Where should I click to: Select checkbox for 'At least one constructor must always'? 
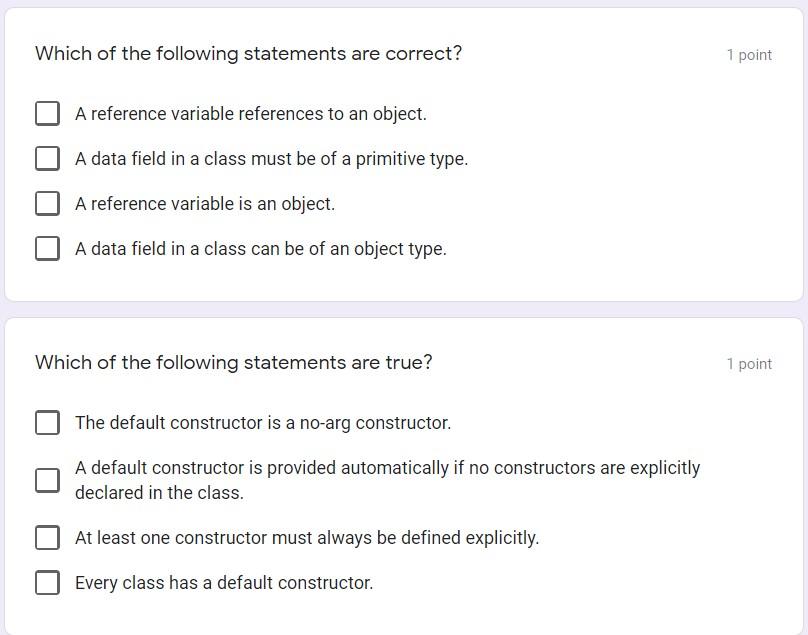[47, 538]
